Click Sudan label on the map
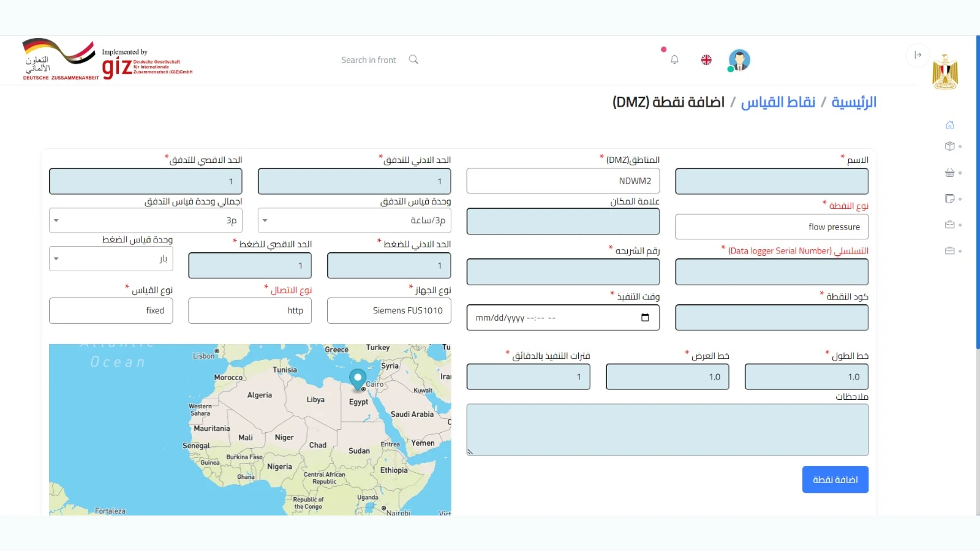 pos(360,451)
